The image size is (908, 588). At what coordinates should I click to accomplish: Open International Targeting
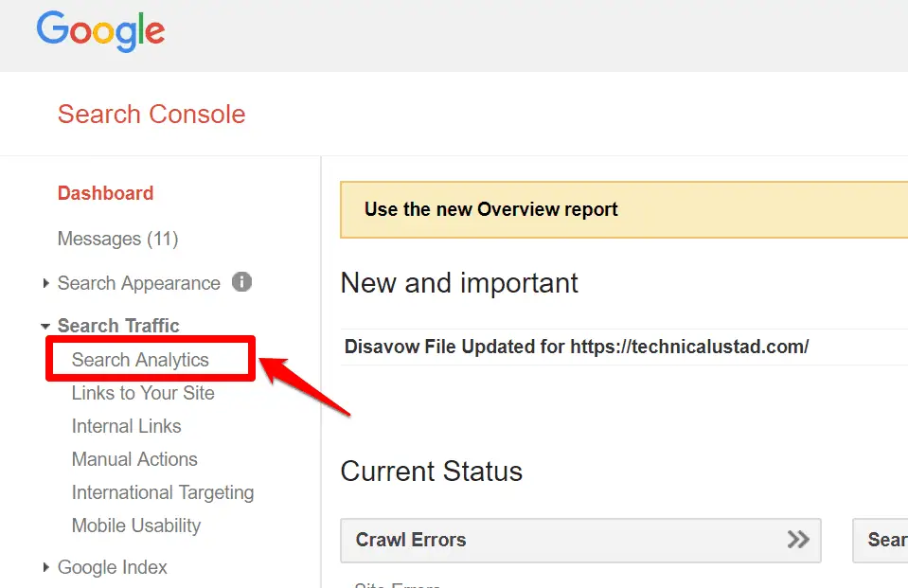(163, 492)
